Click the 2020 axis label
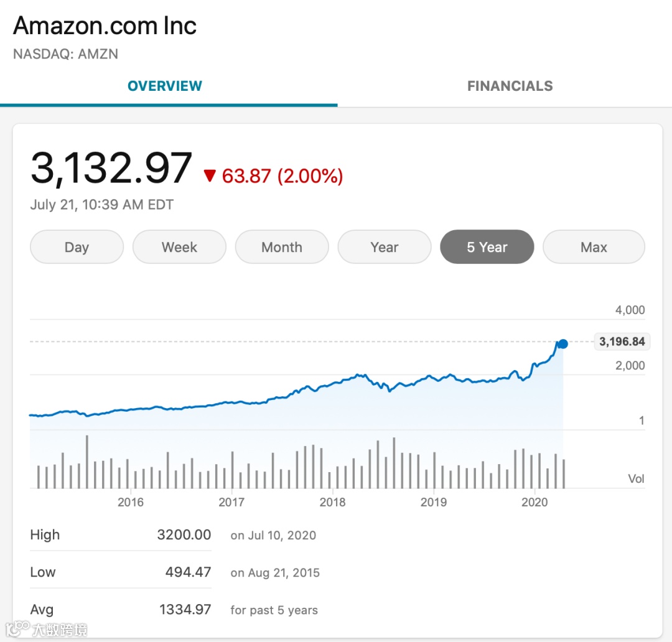Image resolution: width=672 pixels, height=642 pixels. tap(534, 502)
